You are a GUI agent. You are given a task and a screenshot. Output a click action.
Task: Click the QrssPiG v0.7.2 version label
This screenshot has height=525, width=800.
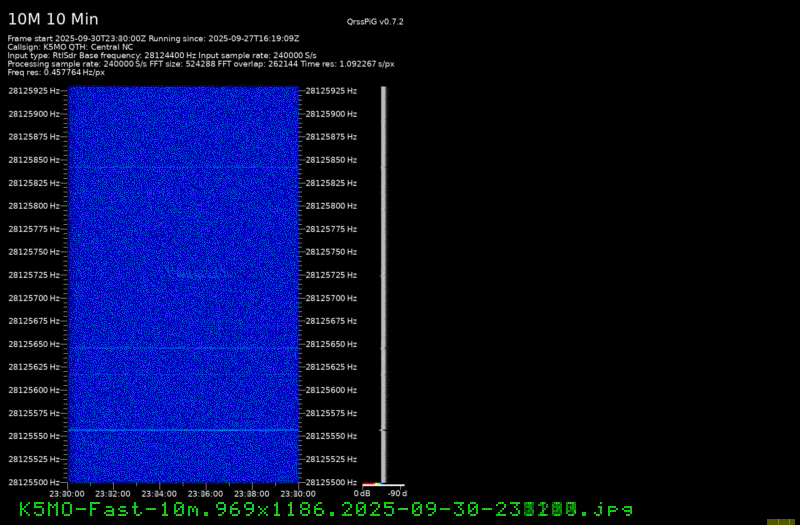375,21
